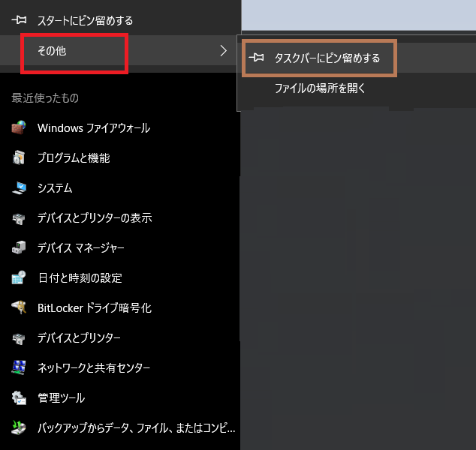Expand the chevron arrow on その他 row
The image size is (476, 450).
click(x=224, y=51)
